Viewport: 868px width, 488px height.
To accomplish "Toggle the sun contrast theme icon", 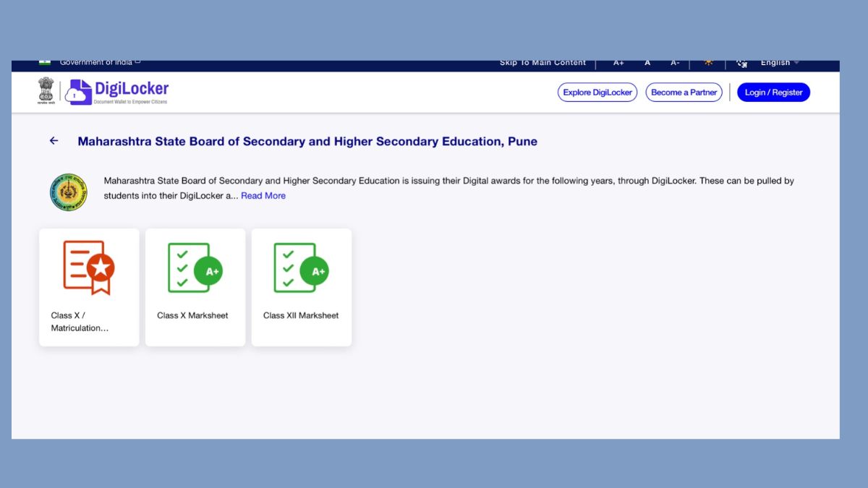I will coord(708,63).
